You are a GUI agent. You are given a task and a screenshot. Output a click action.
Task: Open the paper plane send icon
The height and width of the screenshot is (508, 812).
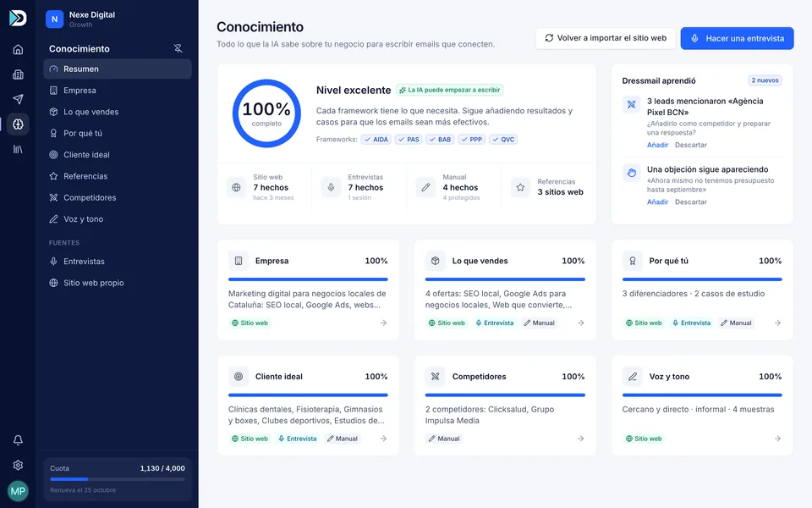pyautogui.click(x=18, y=99)
